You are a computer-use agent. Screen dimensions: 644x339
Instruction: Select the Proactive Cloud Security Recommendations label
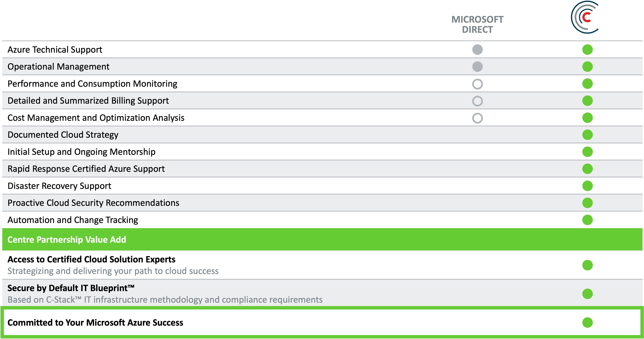[x=93, y=203]
